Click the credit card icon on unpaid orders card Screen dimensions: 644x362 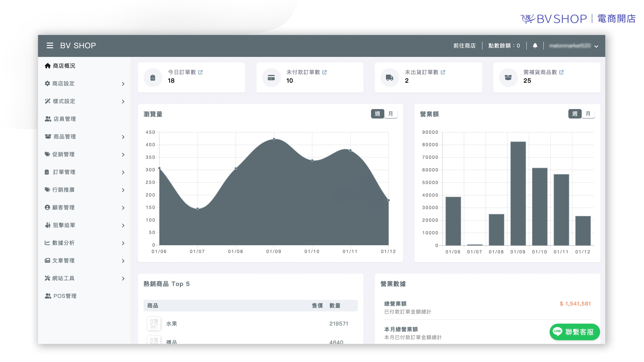(271, 78)
